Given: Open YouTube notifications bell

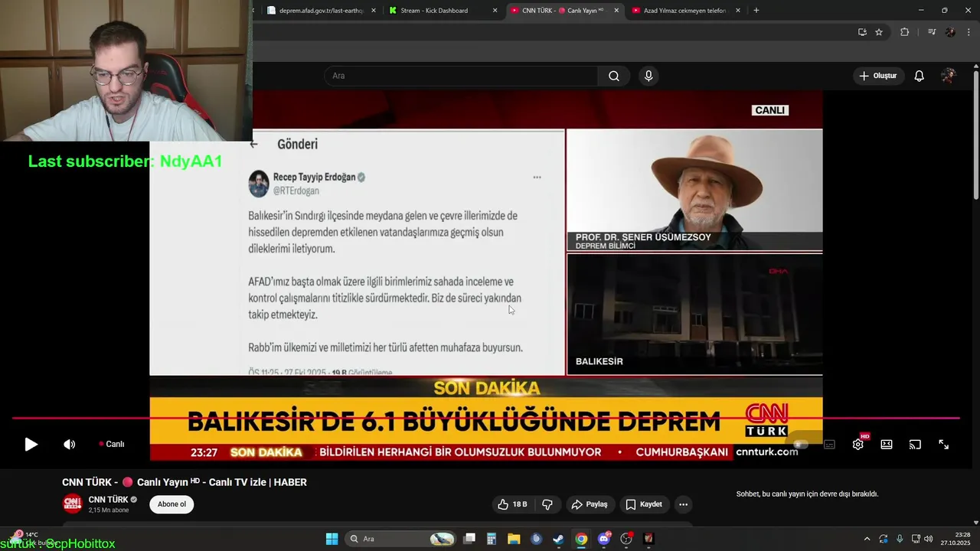Looking at the screenshot, I should (x=920, y=76).
